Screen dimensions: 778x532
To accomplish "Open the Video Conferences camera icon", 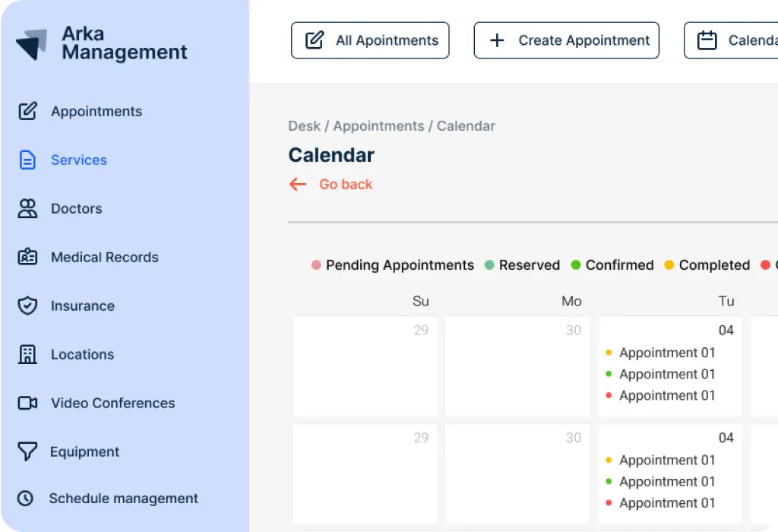I will pyautogui.click(x=27, y=403).
